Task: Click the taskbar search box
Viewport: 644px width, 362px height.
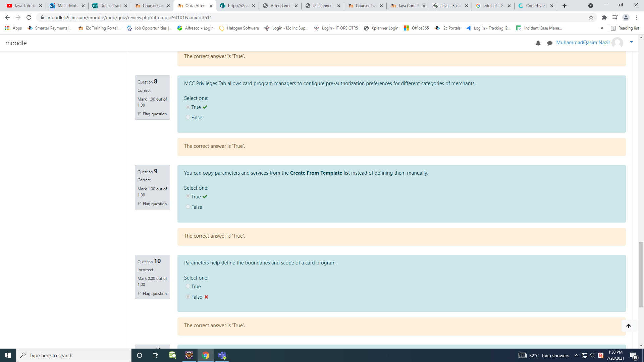Action: point(74,355)
